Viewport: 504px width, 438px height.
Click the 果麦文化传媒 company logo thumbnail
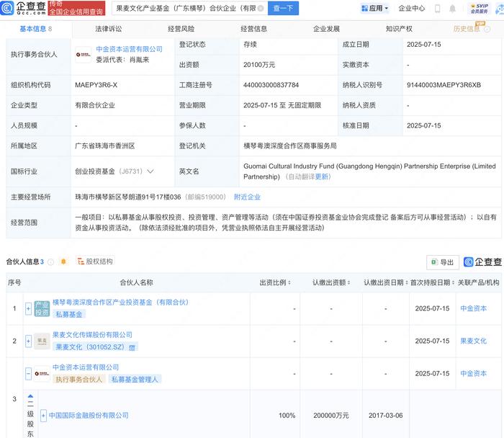tap(42, 341)
